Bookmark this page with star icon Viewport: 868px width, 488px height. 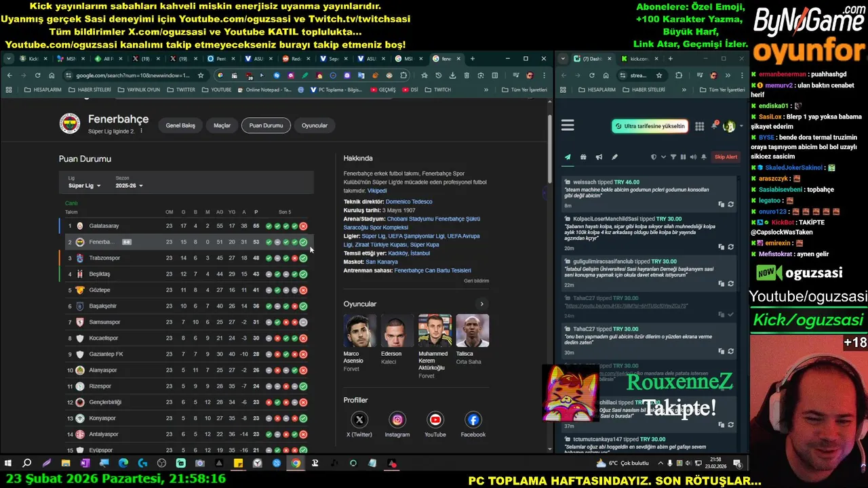(x=201, y=75)
